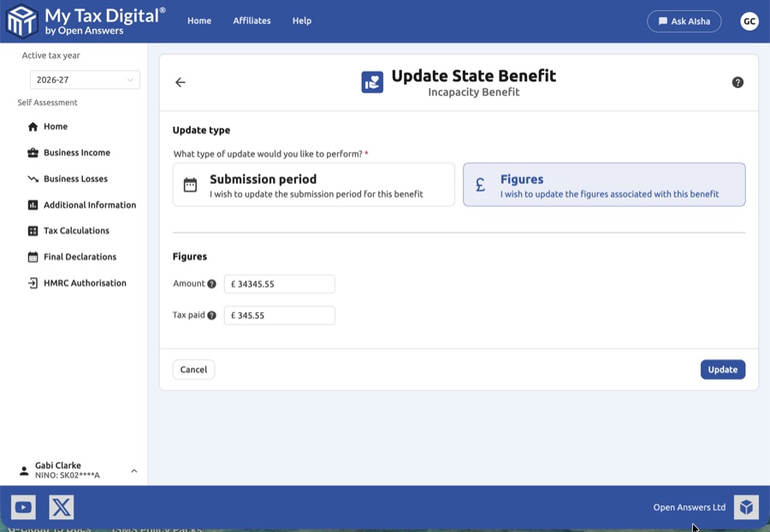Click the Amount field help tooltip icon
This screenshot has width=770, height=532.
pos(212,284)
